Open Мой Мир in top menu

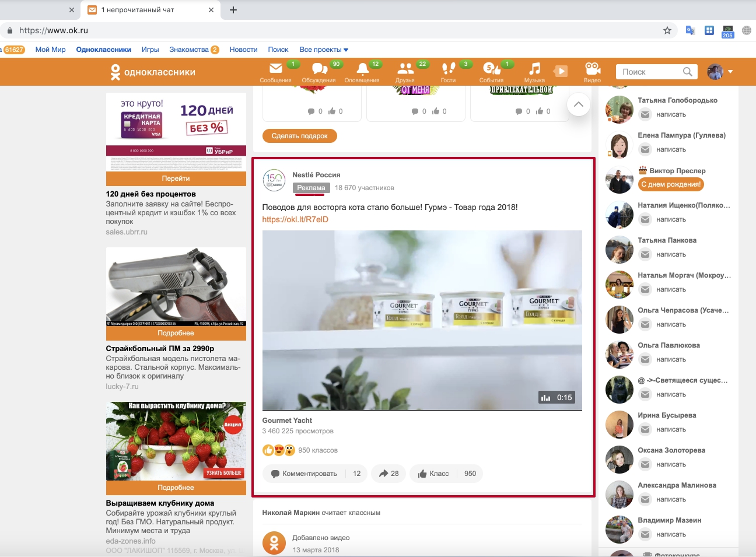50,50
